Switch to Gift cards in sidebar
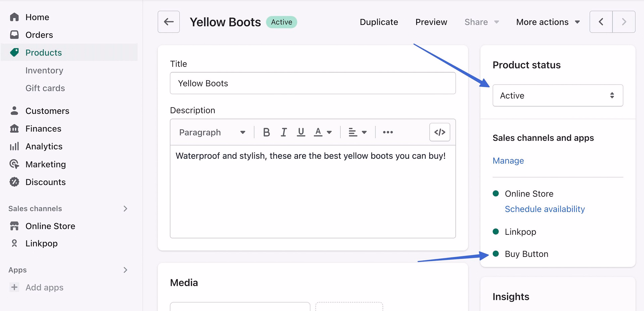The height and width of the screenshot is (311, 644). [x=45, y=88]
